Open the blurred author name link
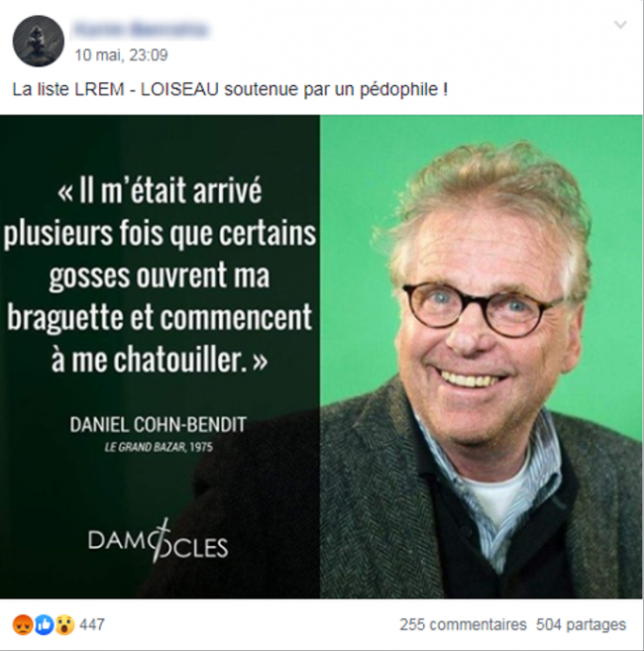The image size is (644, 651). point(141,31)
